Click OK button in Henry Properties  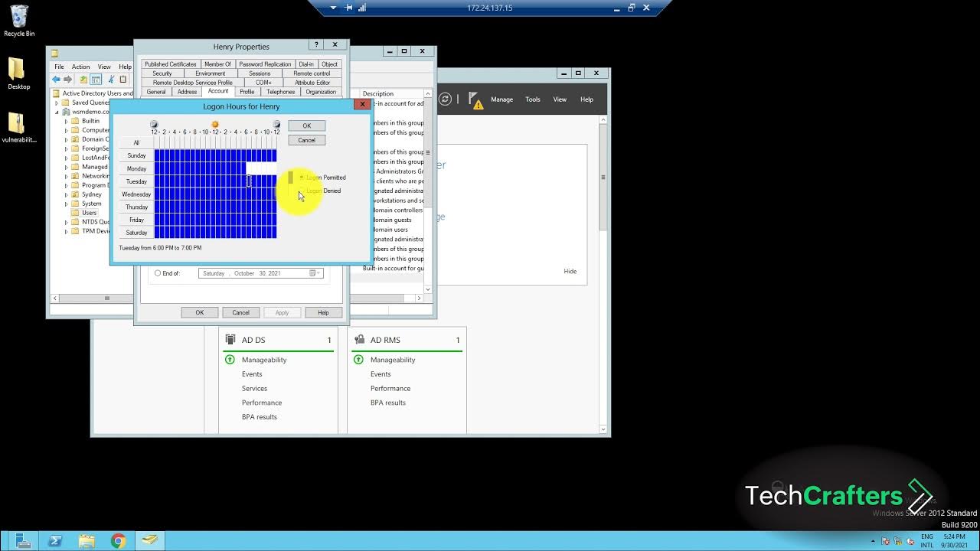point(200,312)
